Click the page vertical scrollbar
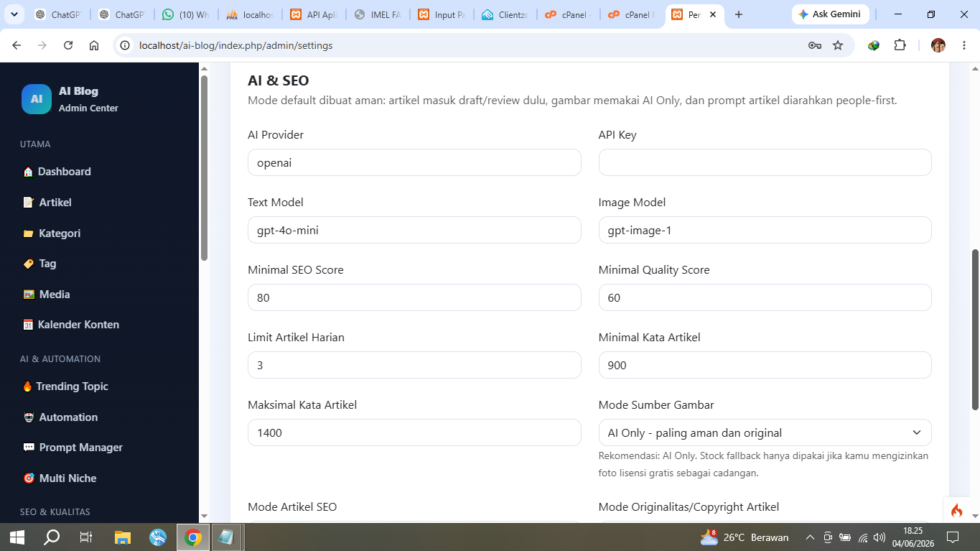 tap(975, 330)
